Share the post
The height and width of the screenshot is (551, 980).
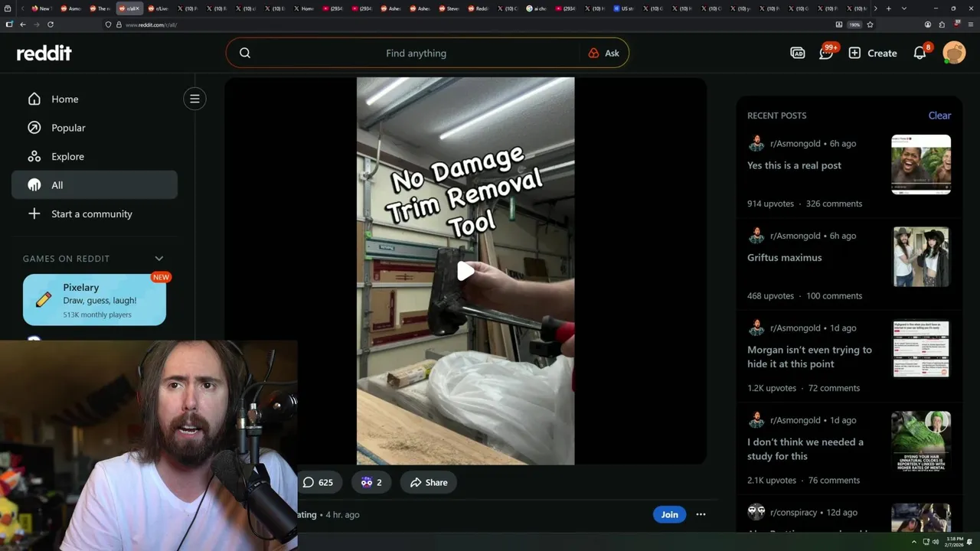pyautogui.click(x=429, y=482)
